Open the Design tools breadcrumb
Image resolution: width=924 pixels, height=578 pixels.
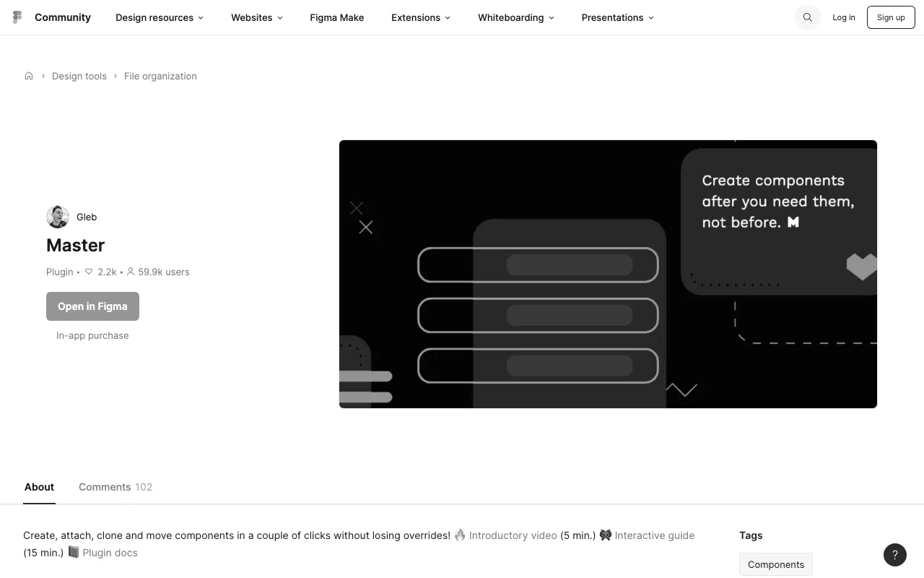[x=79, y=76]
